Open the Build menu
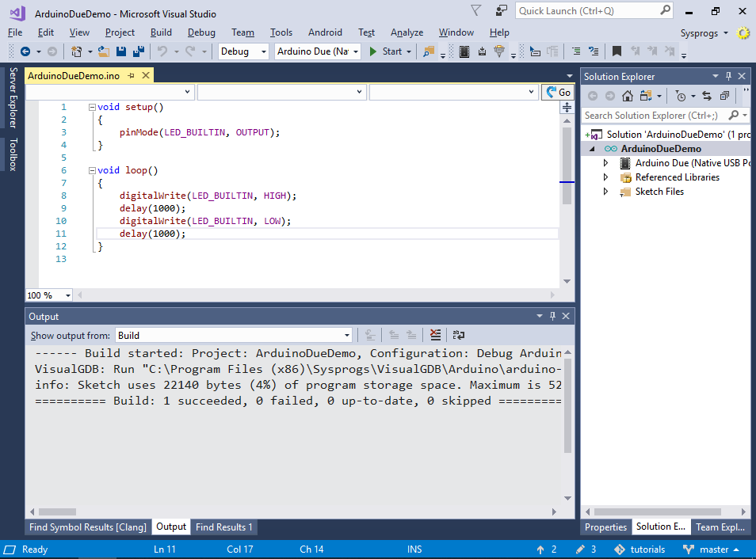This screenshot has height=559, width=756. (161, 32)
